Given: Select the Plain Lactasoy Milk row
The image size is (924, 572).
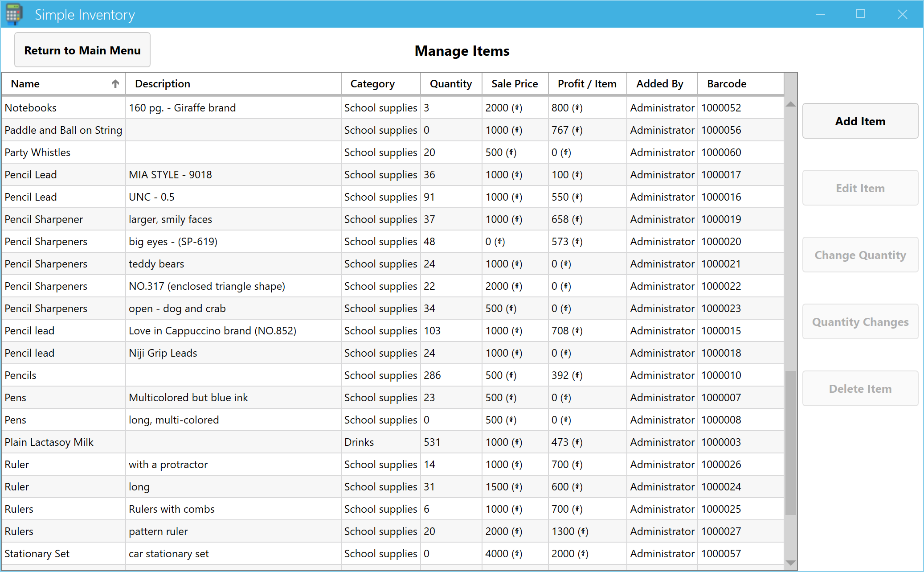Looking at the screenshot, I should tap(49, 442).
